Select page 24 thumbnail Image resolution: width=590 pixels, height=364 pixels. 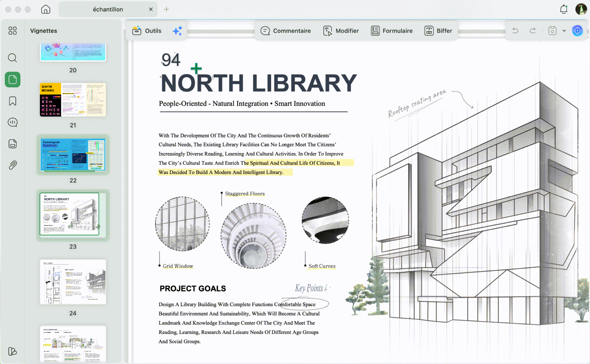coord(73,282)
